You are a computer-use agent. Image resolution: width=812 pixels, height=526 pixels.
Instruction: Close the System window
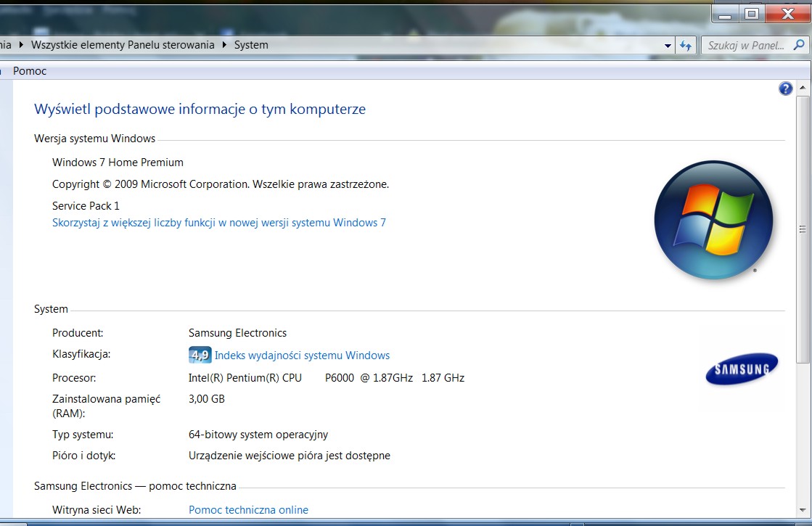(x=787, y=14)
